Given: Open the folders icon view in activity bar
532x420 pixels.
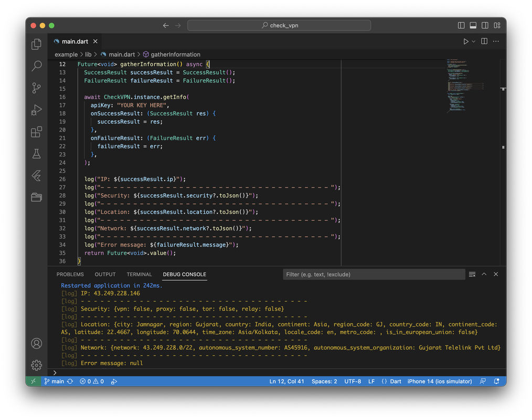Looking at the screenshot, I should [36, 197].
